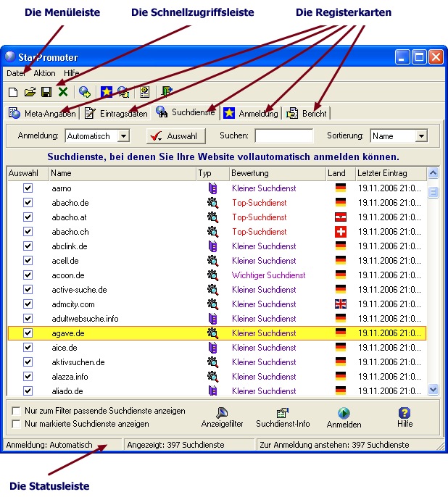Click the UK flag for admcity.com
448x497 pixels.
tap(341, 304)
